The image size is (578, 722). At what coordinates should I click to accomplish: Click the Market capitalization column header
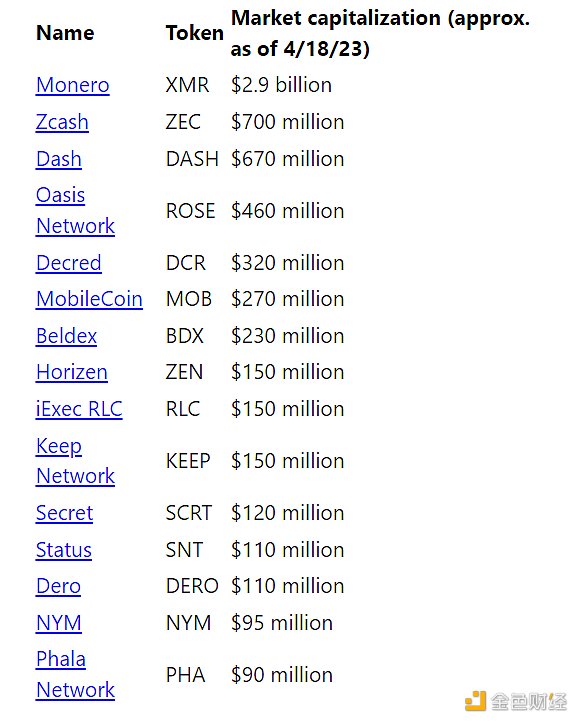(x=380, y=33)
